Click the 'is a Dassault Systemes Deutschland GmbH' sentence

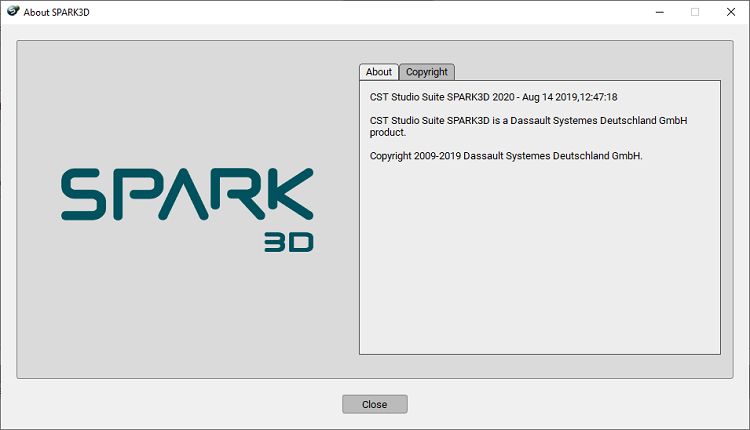[528, 126]
